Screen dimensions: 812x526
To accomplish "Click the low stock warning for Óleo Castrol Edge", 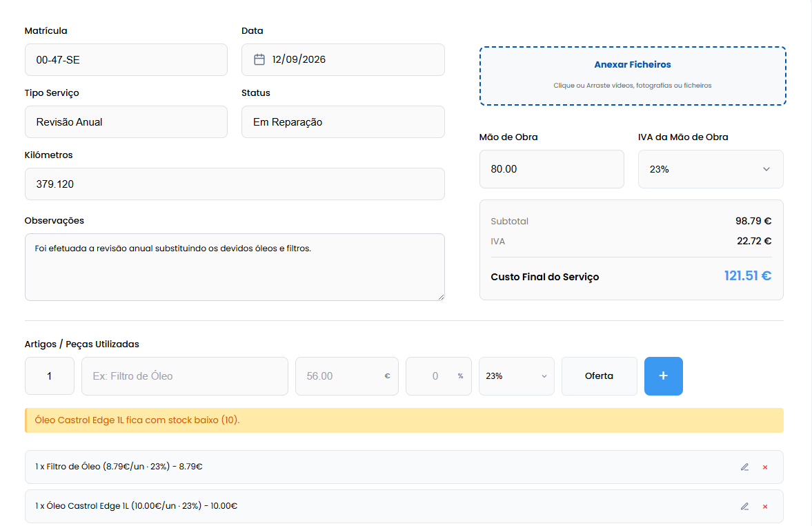I will [404, 420].
